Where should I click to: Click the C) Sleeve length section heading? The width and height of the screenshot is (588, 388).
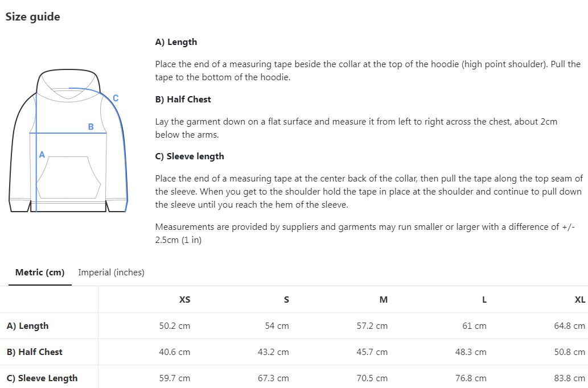[190, 156]
